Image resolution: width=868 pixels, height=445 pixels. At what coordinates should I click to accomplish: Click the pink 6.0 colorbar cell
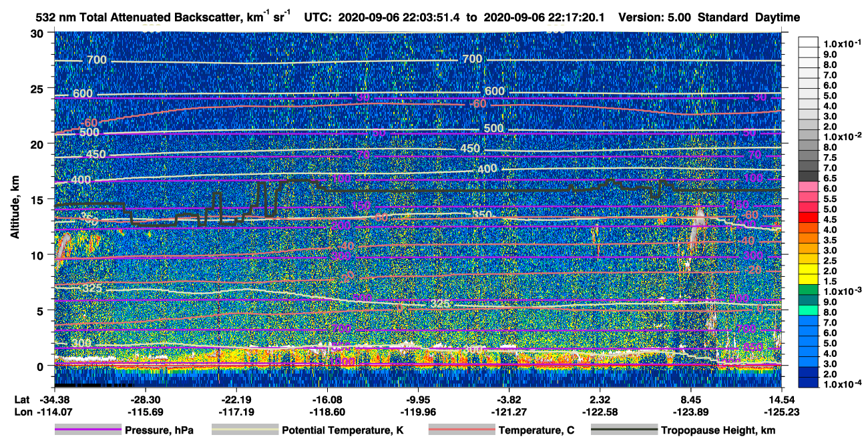(809, 188)
